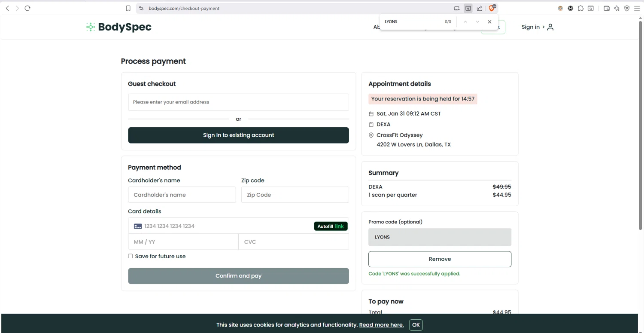
Task: Click the 4202 W Lovers Ln address
Action: (413, 145)
